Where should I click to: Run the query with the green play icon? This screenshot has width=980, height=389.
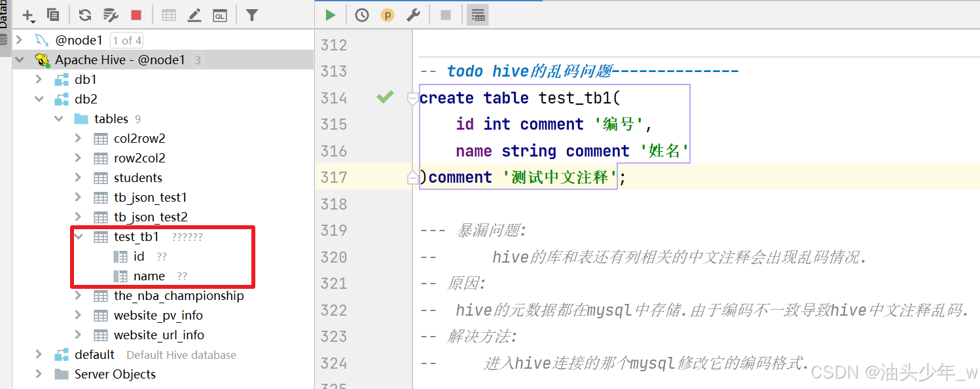tap(331, 14)
